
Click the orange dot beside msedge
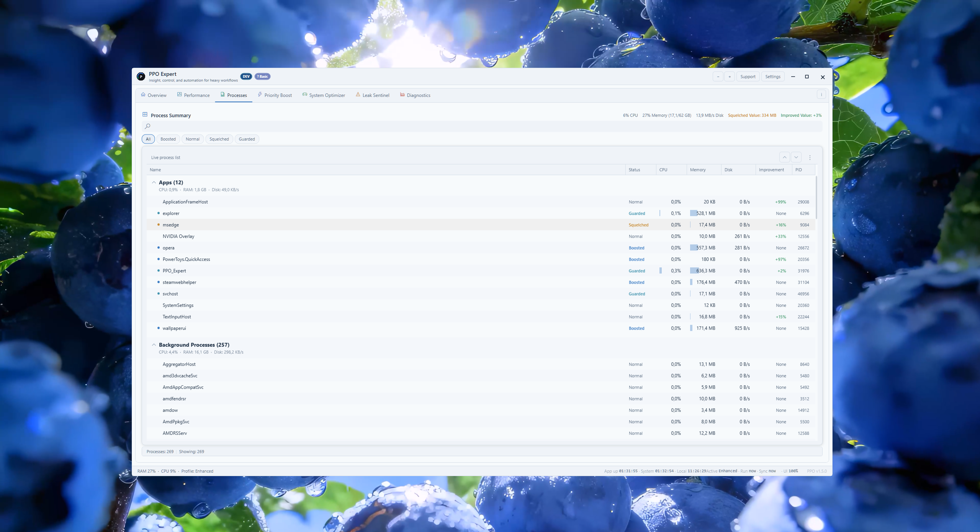click(158, 225)
